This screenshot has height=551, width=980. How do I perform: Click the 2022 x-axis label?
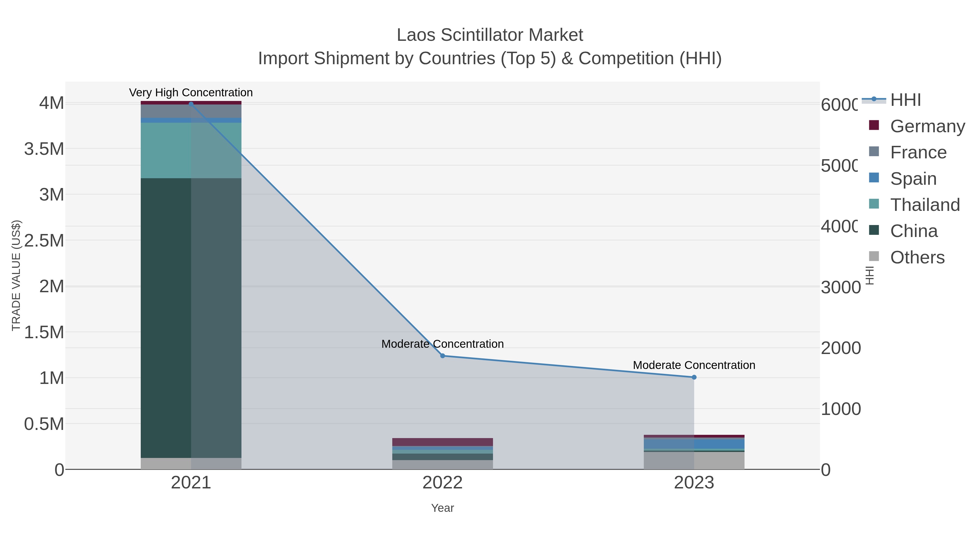[442, 483]
